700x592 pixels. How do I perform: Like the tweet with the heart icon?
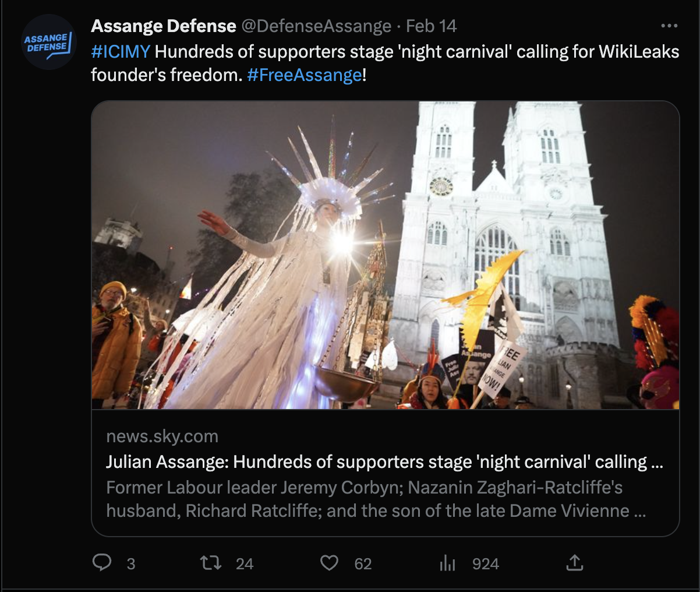coord(330,563)
